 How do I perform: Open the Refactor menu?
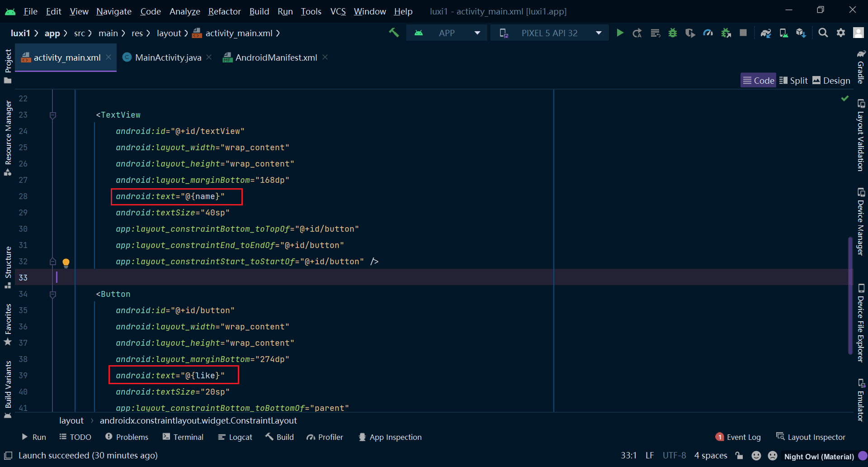point(224,11)
